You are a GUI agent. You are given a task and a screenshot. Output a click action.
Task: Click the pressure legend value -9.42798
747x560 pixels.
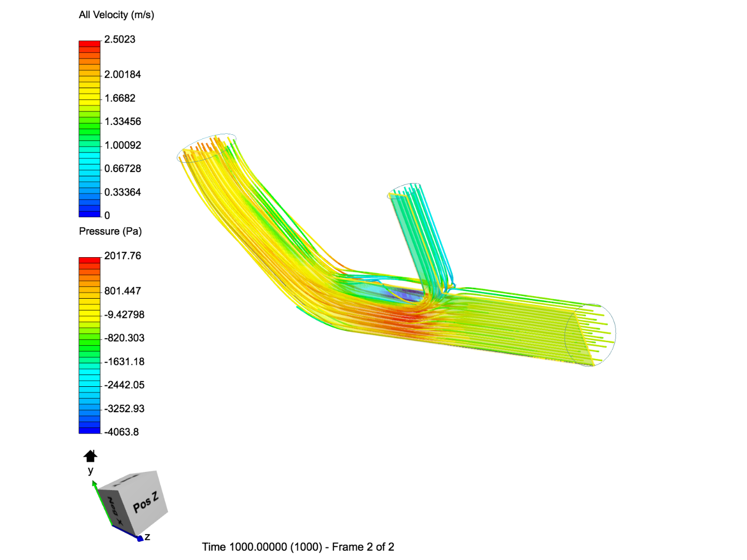click(x=125, y=315)
